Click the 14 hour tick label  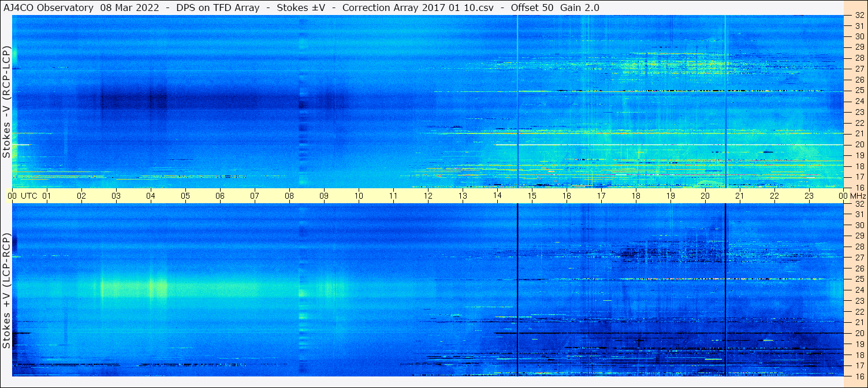point(497,196)
